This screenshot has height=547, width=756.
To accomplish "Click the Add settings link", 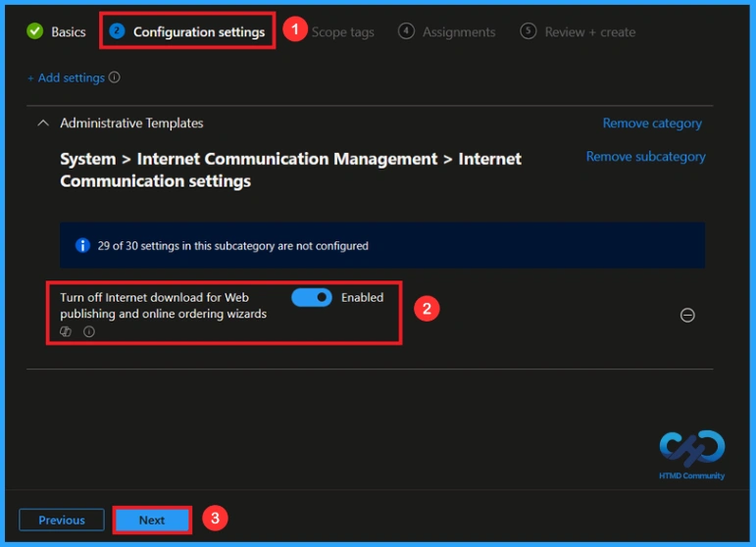I will point(66,77).
